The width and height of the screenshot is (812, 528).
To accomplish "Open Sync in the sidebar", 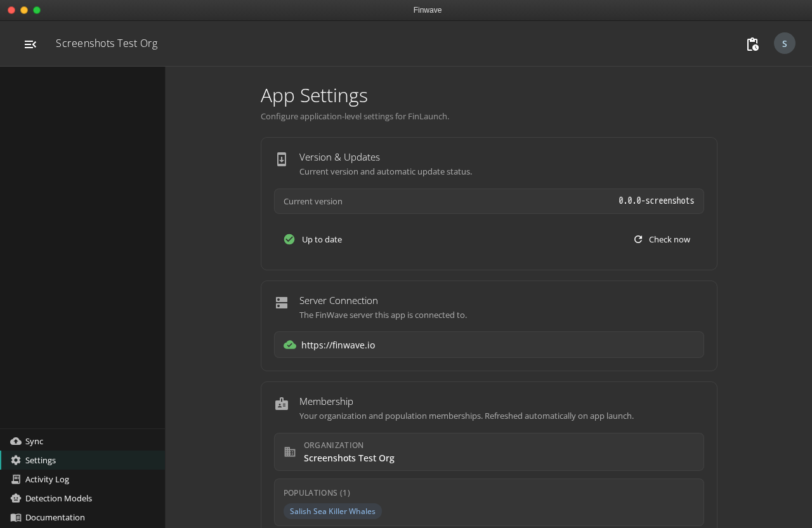I will point(82,441).
